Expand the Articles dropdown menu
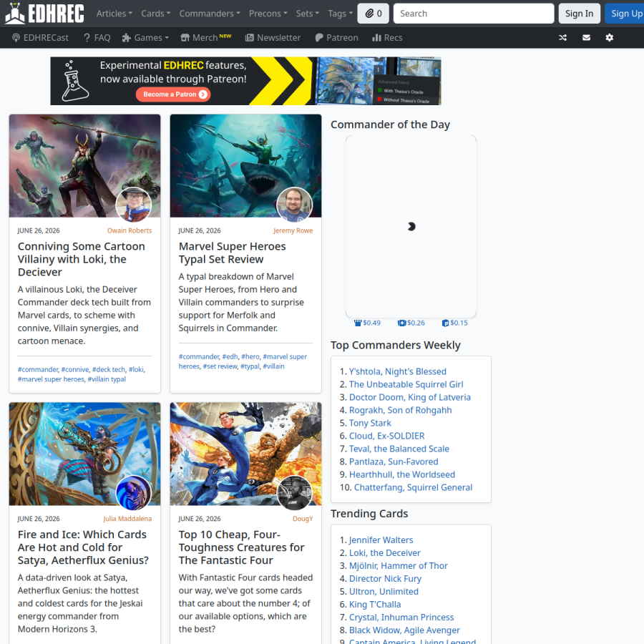 pyautogui.click(x=114, y=14)
